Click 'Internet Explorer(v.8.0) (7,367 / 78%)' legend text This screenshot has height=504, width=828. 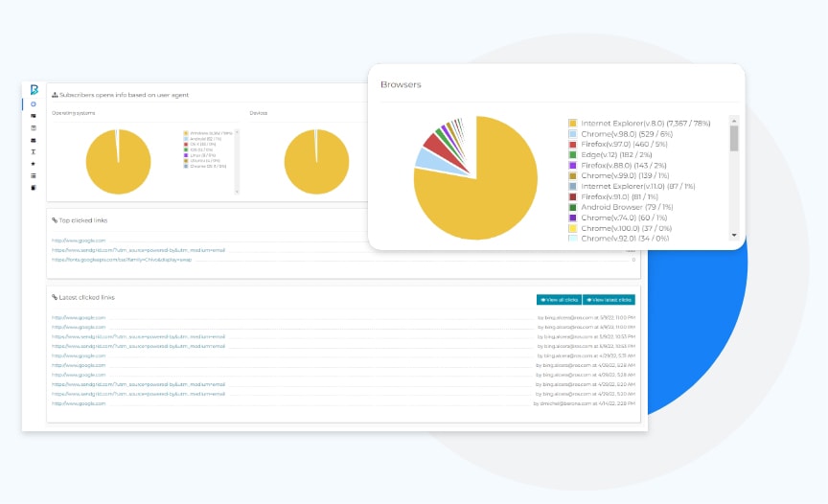click(x=646, y=124)
